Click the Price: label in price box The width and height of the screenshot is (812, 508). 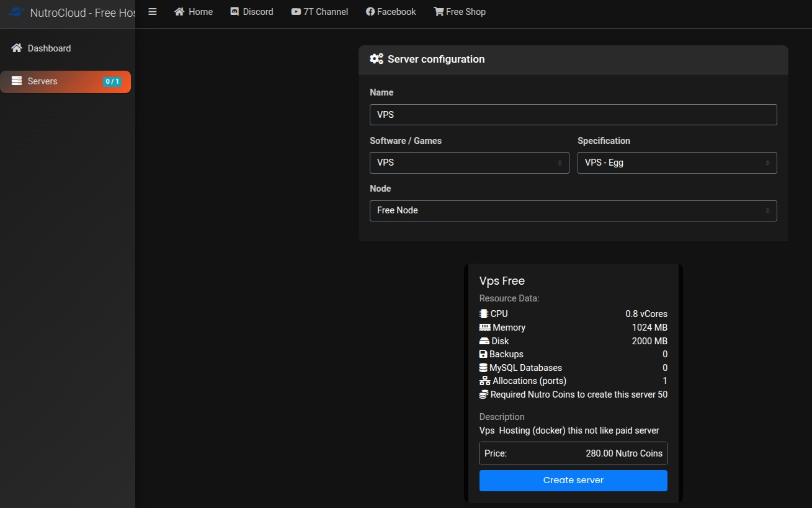pos(496,453)
